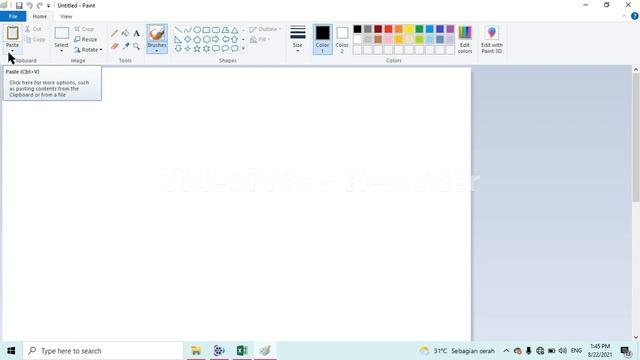Choose the Up arrow shape
This screenshot has height=360, width=640.
coord(235,39)
